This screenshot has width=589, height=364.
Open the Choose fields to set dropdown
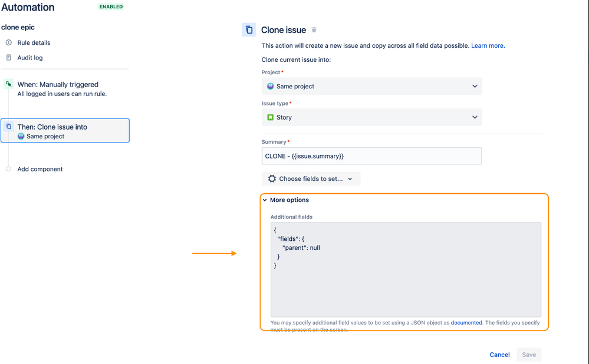point(311,178)
